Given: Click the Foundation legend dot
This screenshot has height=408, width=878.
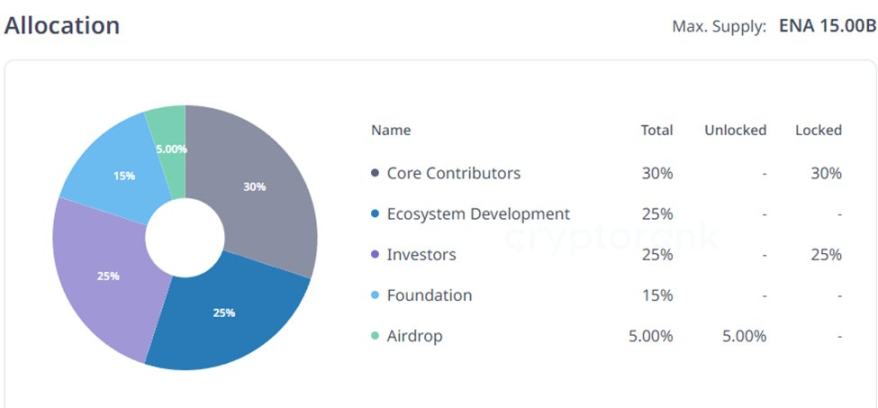Looking at the screenshot, I should 375,296.
